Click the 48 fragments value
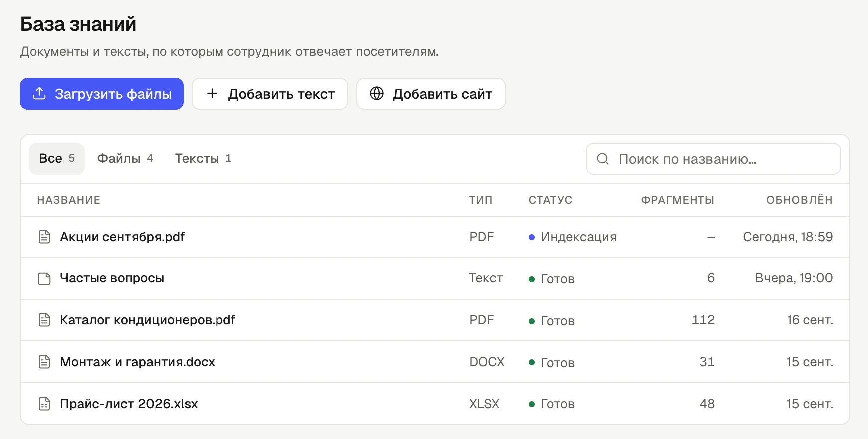868x439 pixels. (707, 404)
